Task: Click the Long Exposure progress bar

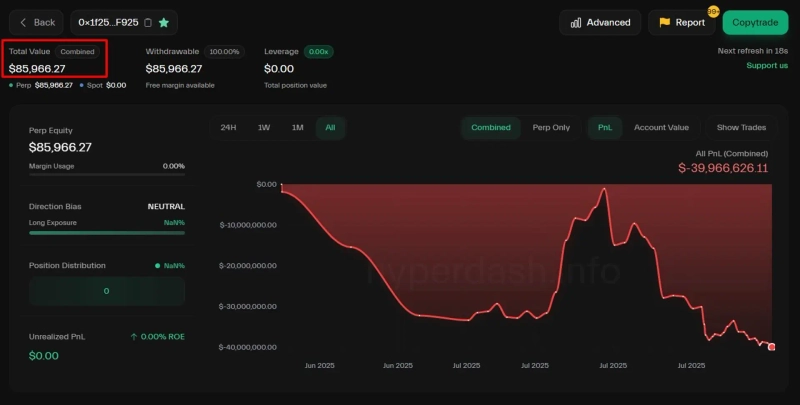Action: click(107, 233)
